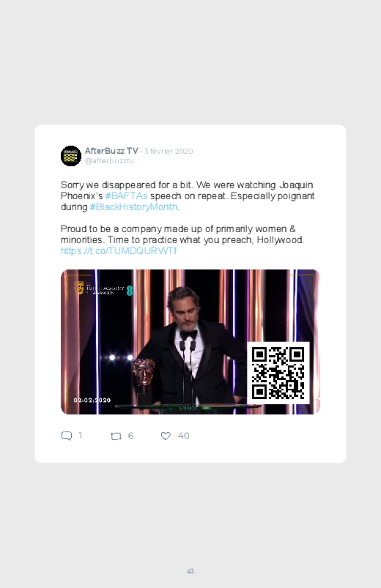Click the EE logo in video

(130, 290)
